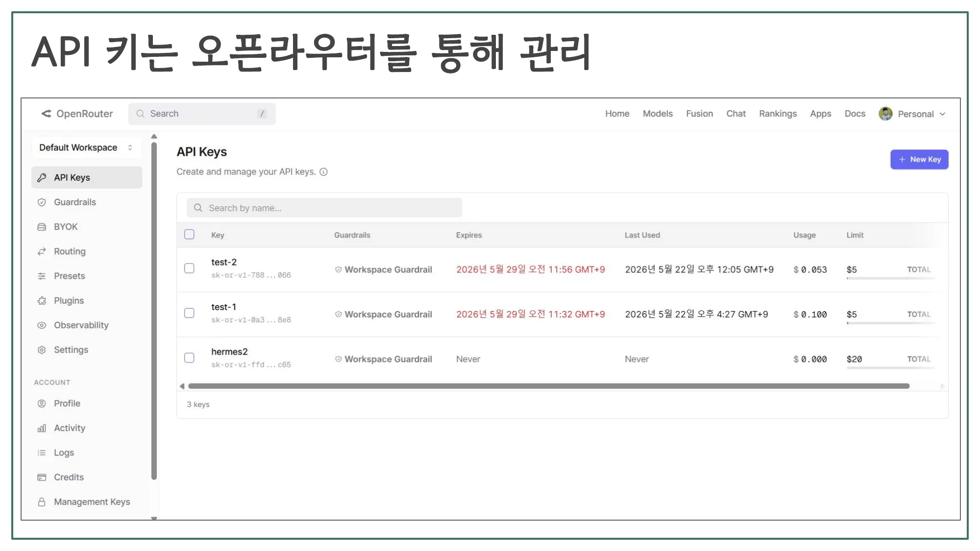980x551 pixels.
Task: Click the slash shortcut badge in search bar
Action: [x=262, y=114]
